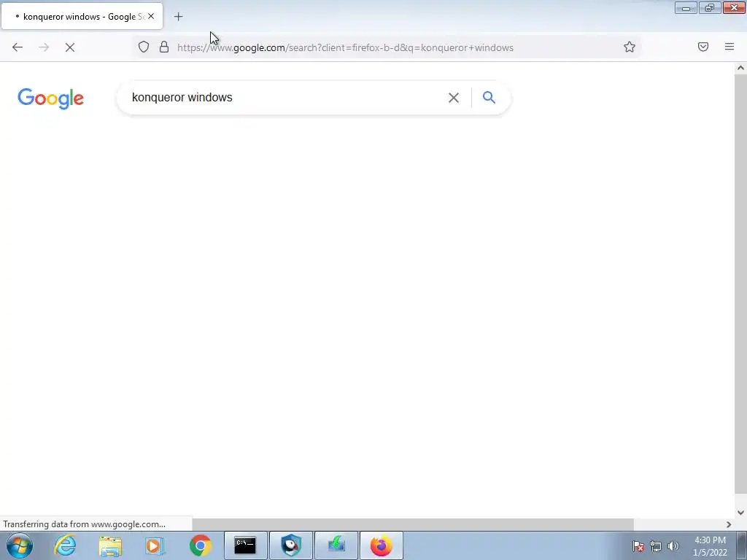Open Windows Media Player from taskbar
This screenshot has width=747, height=560.
pyautogui.click(x=155, y=545)
